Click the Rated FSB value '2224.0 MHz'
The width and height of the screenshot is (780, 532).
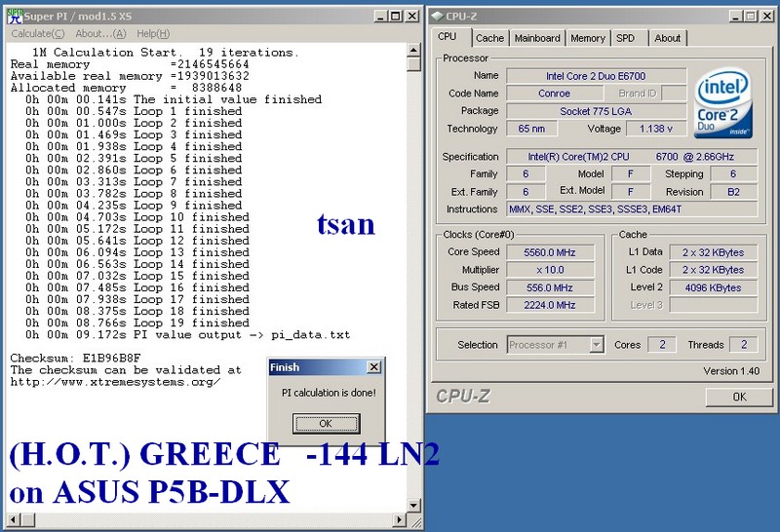pyautogui.click(x=550, y=305)
